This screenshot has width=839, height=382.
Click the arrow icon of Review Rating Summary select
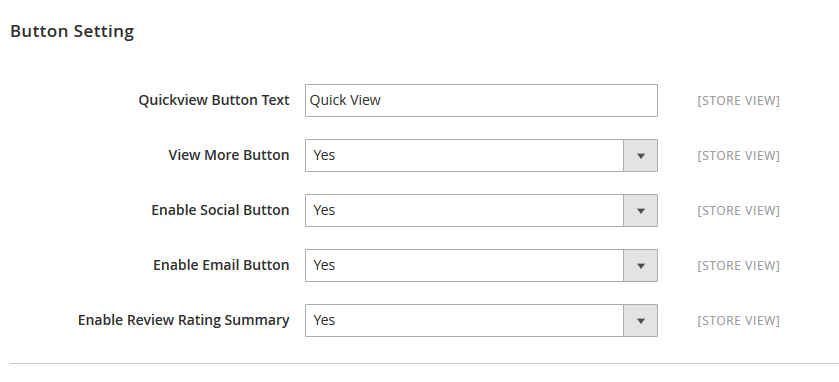point(640,321)
